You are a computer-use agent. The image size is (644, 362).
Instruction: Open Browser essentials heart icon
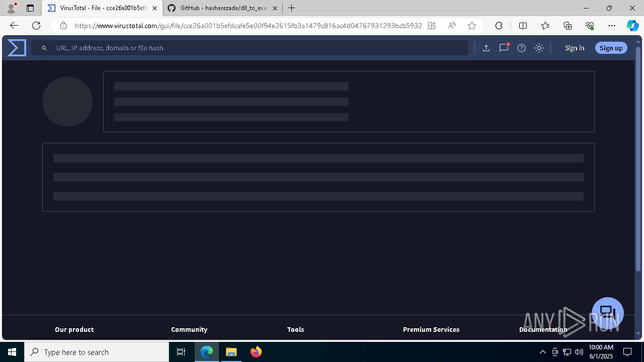(590, 26)
